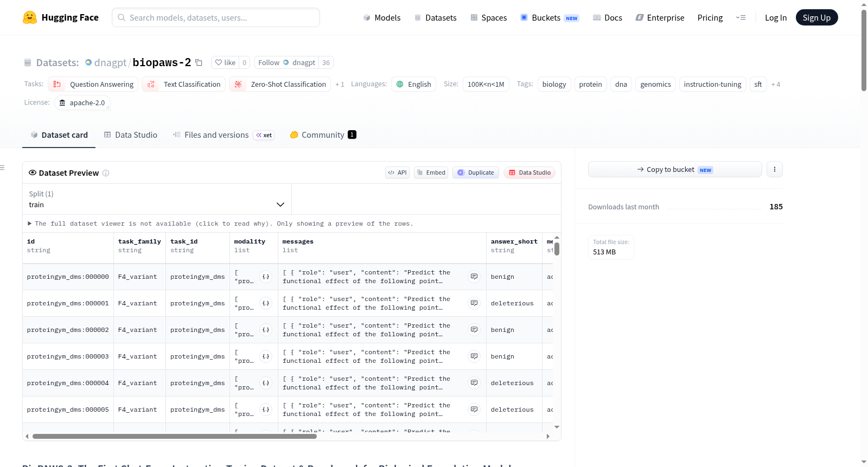The width and height of the screenshot is (868, 467).
Task: Focus the search models, datasets, users field
Action: [216, 17]
